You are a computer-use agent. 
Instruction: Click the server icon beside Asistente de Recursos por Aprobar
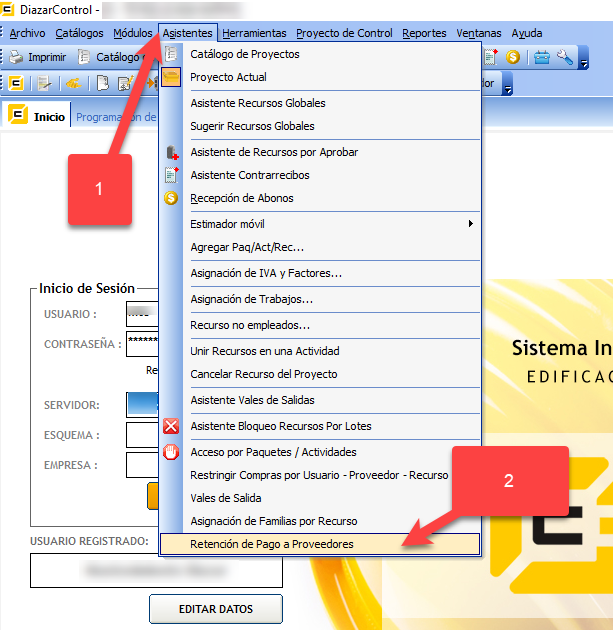coord(170,152)
